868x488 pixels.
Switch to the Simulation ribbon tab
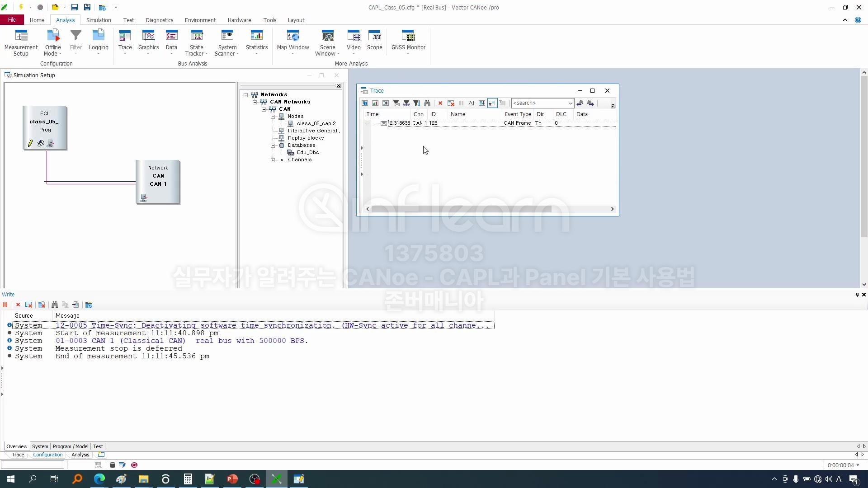[99, 20]
